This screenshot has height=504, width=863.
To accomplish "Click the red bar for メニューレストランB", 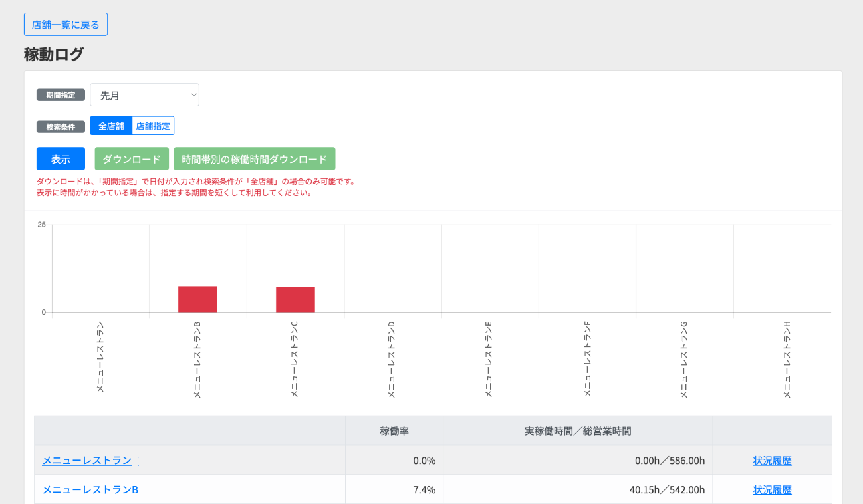I will pyautogui.click(x=197, y=299).
